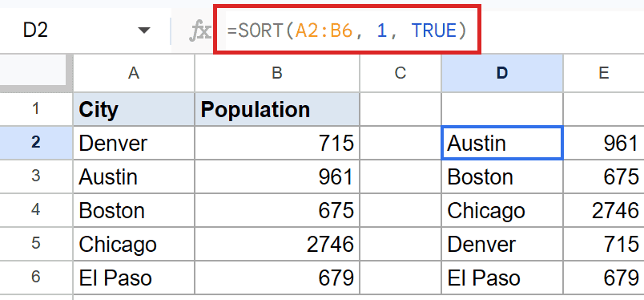Image resolution: width=644 pixels, height=300 pixels.
Task: Select row 4 header
Action: coord(36,210)
